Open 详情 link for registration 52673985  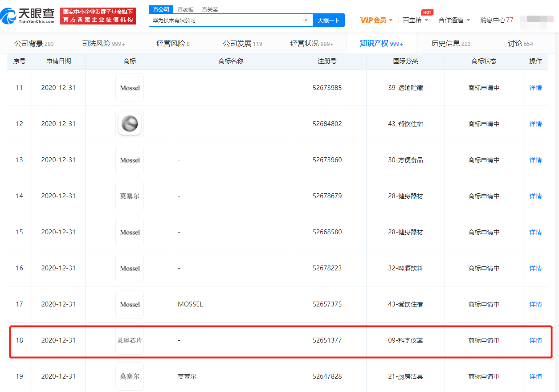535,88
